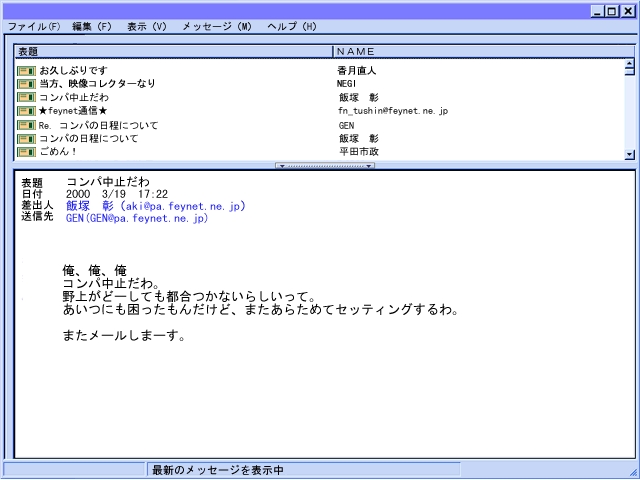Open recipient link GEN(GEN@pa.feynet.ne.jp)
The height and width of the screenshot is (480, 640).
(137, 218)
